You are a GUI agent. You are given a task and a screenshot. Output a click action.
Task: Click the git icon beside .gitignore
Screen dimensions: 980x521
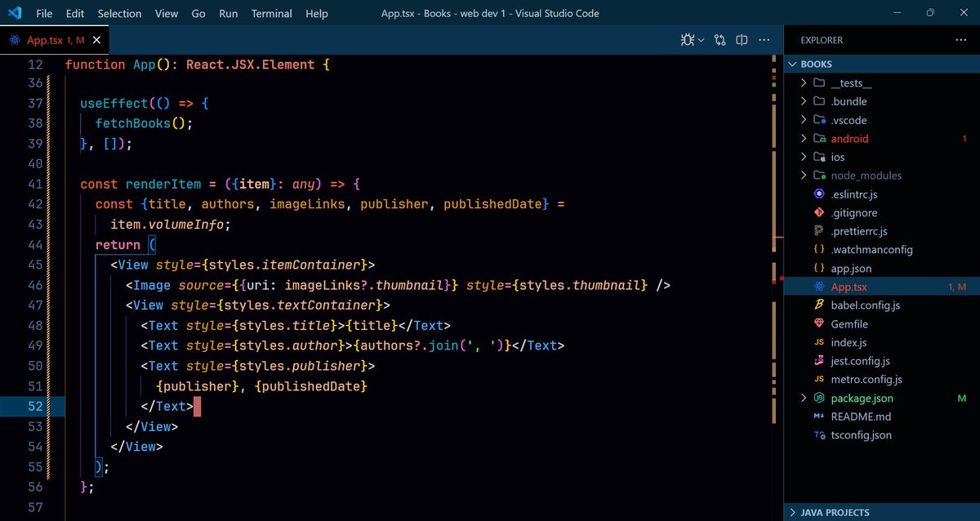[x=819, y=213]
